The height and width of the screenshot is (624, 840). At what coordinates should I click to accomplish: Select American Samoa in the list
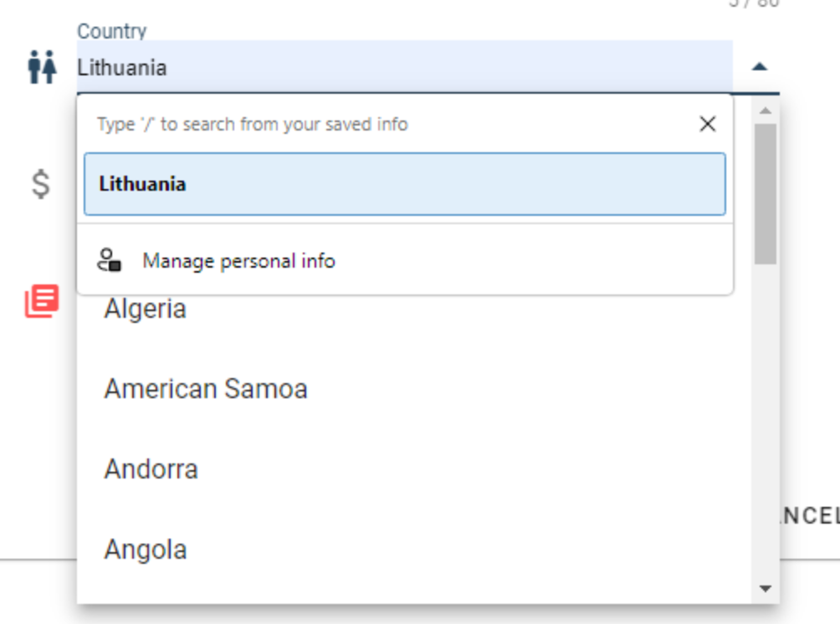(x=205, y=388)
